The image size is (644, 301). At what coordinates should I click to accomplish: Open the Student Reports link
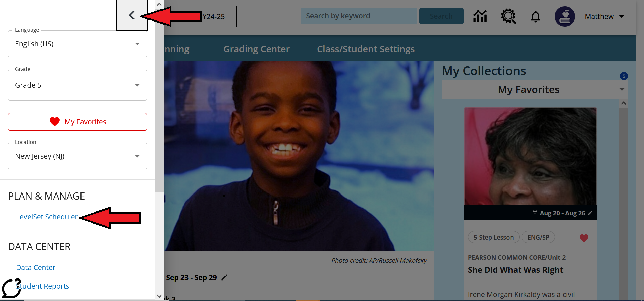(x=43, y=286)
